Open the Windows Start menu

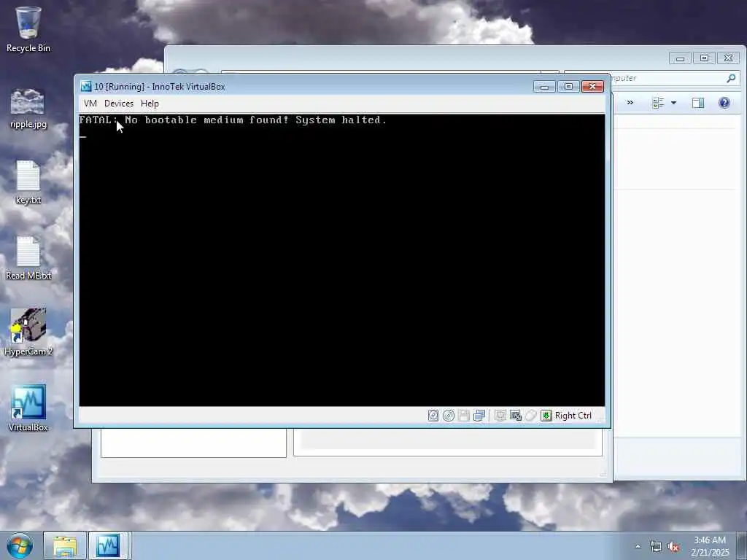pyautogui.click(x=20, y=545)
